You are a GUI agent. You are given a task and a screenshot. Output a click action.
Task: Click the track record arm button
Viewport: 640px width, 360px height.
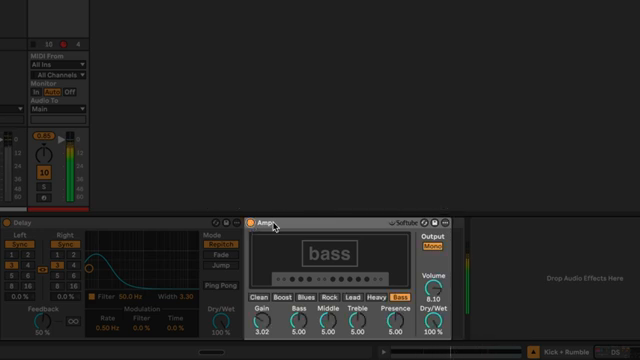click(63, 44)
